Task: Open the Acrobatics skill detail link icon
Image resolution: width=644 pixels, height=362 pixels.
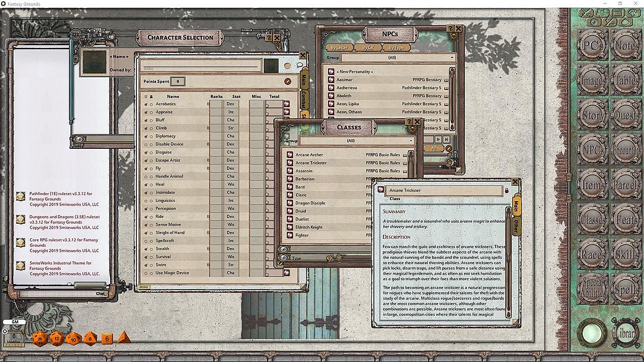Action: [x=287, y=104]
